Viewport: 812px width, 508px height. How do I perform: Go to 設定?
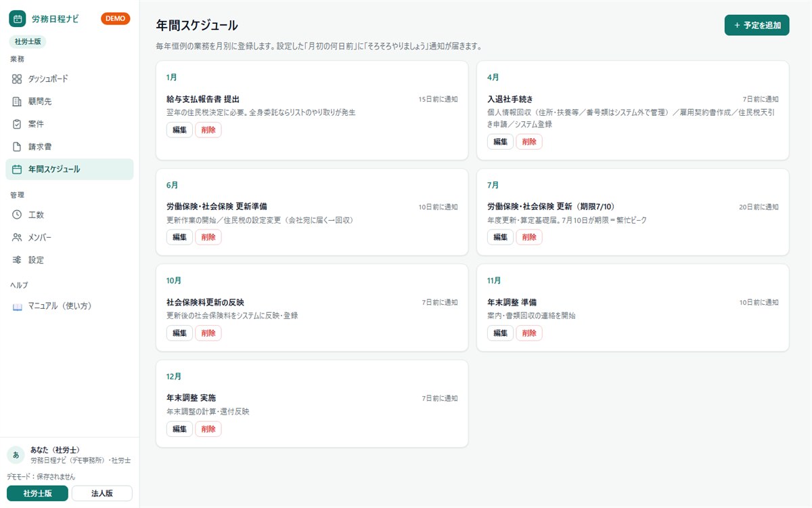pyautogui.click(x=70, y=260)
